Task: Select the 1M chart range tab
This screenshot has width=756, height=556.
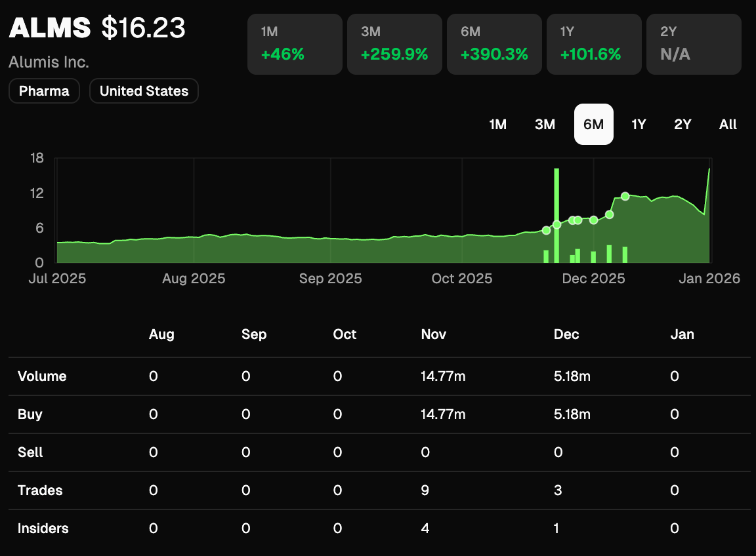Action: point(497,125)
